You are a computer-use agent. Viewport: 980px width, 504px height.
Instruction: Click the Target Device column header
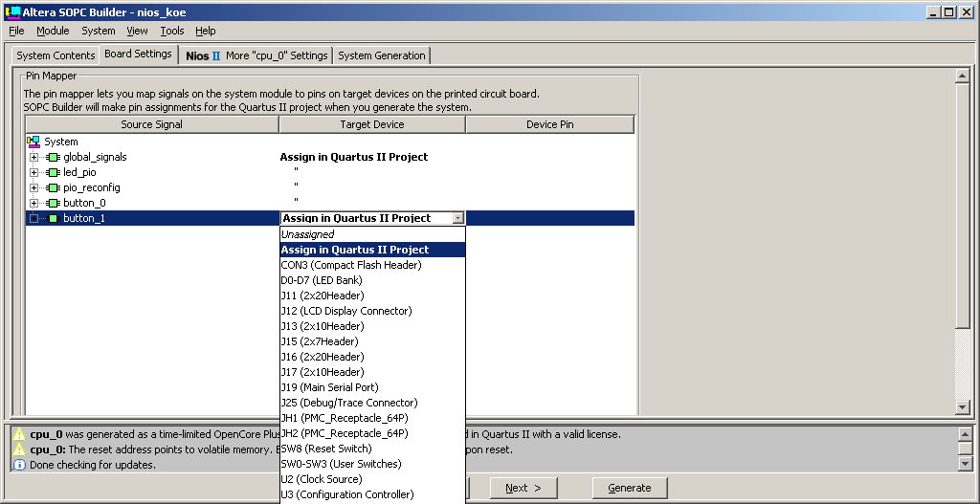click(x=372, y=124)
